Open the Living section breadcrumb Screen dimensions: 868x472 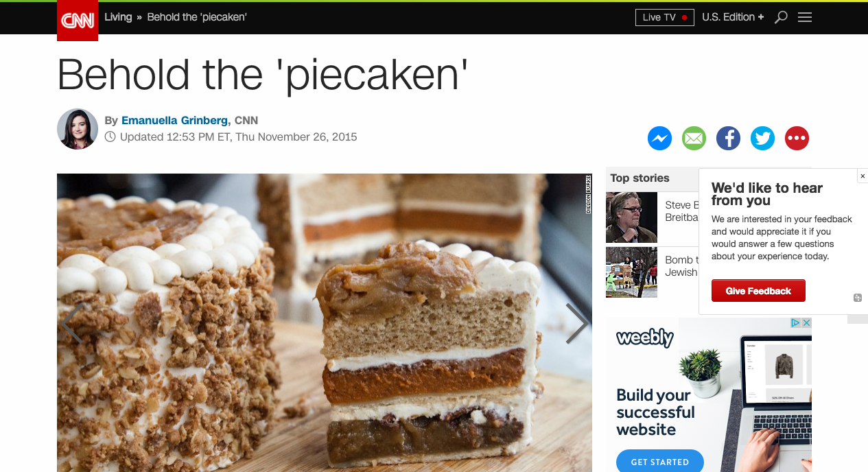coord(118,17)
